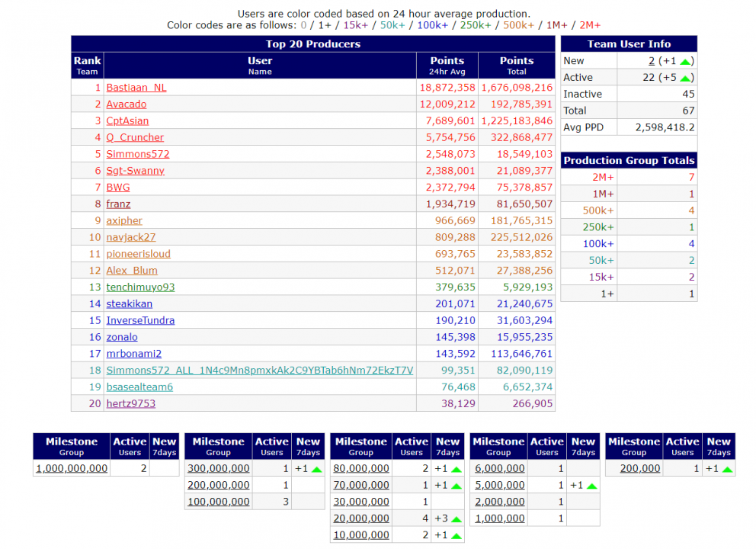Image resolution: width=756 pixels, height=549 pixels.
Task: Click green arrow in 20,000,000 milestone row
Action: (x=456, y=519)
